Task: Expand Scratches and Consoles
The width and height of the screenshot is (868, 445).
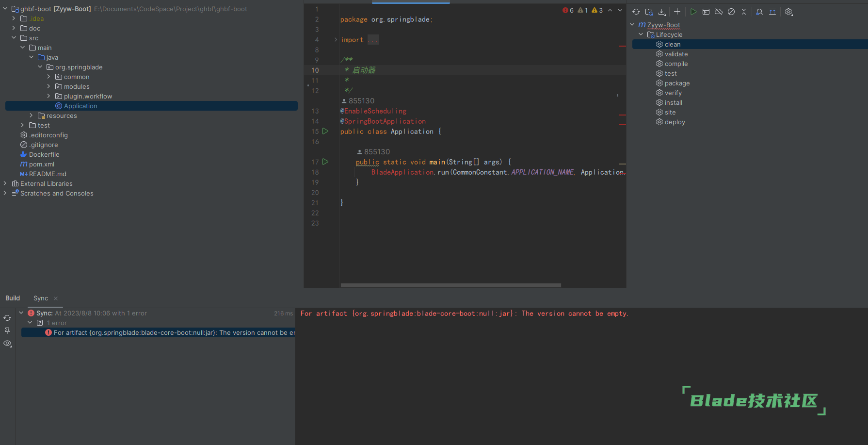Action: coord(5,193)
